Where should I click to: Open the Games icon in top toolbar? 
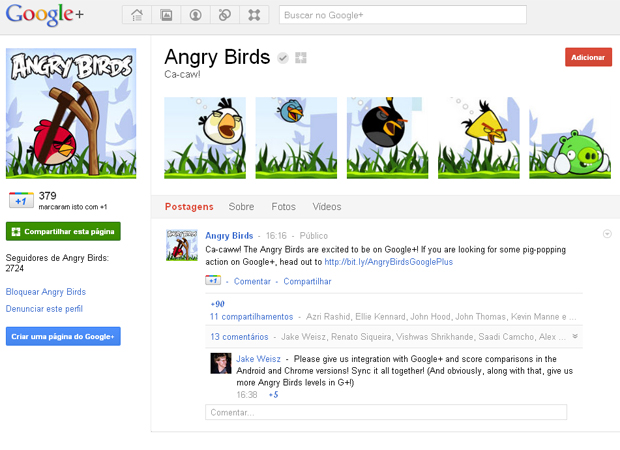[x=254, y=15]
